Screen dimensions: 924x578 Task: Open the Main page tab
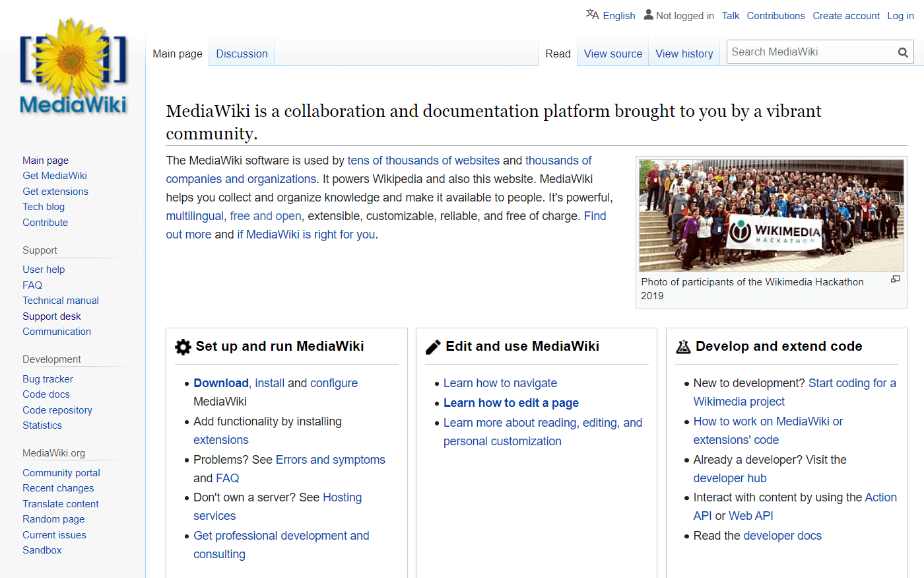[x=177, y=54]
